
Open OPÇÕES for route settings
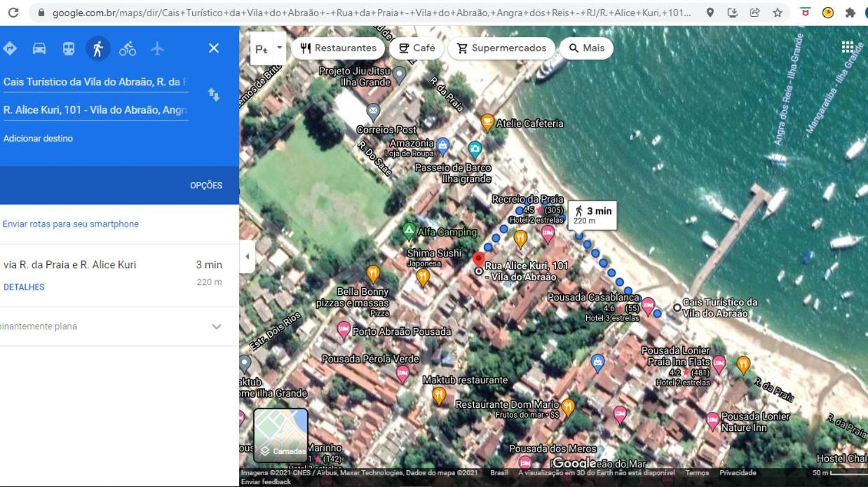point(206,186)
